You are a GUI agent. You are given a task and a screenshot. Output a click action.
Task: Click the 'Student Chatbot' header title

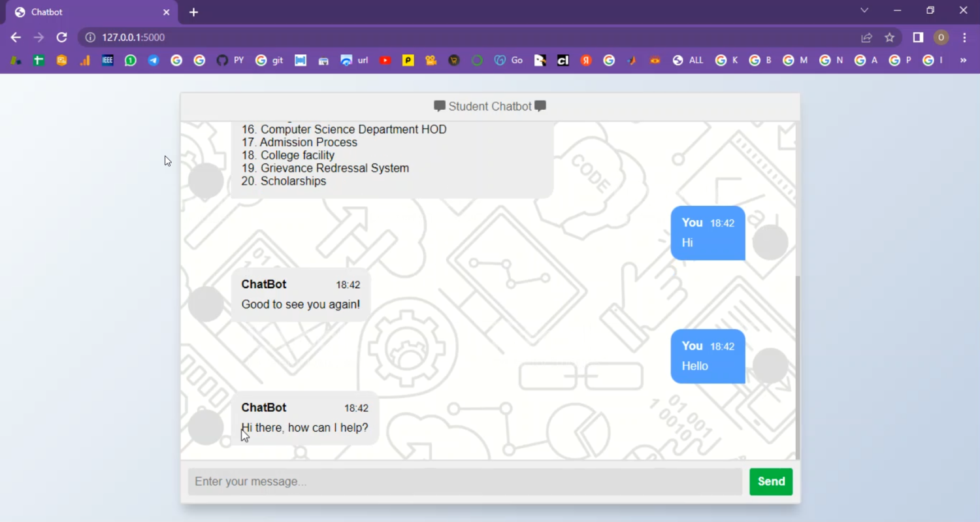(x=490, y=106)
